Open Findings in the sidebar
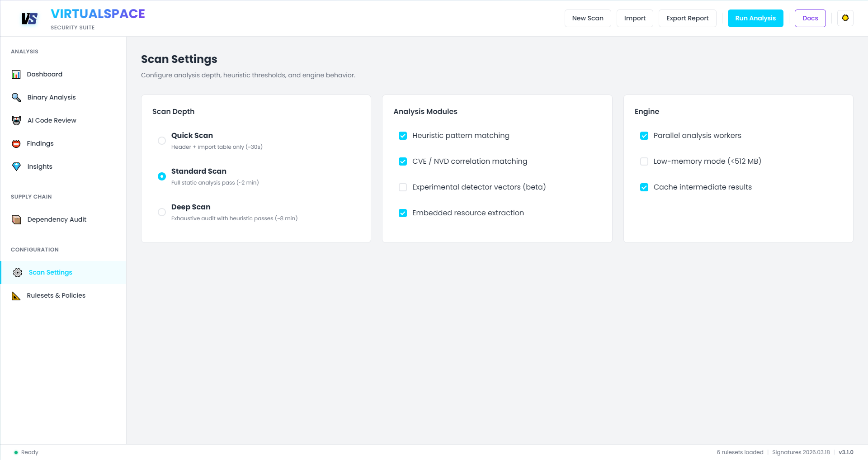The height and width of the screenshot is (460, 868). coord(63,143)
